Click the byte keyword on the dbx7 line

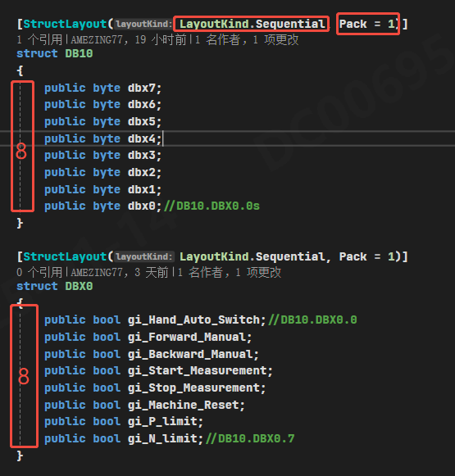pyautogui.click(x=107, y=88)
